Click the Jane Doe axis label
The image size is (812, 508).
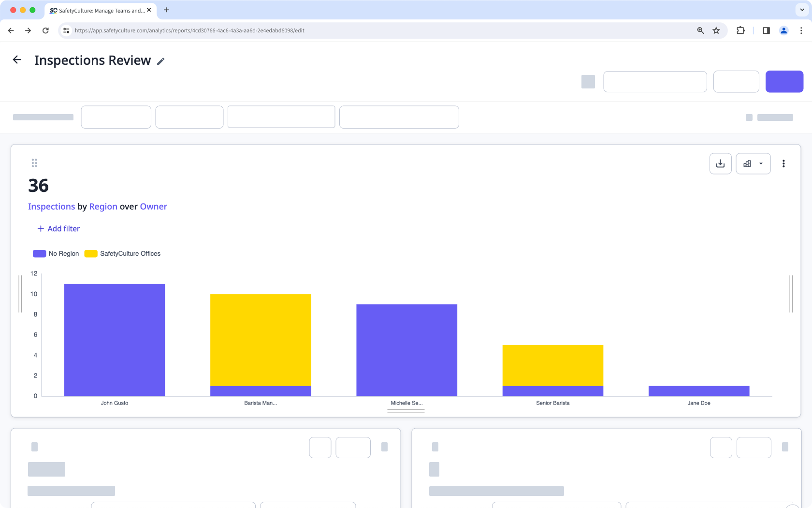point(699,403)
